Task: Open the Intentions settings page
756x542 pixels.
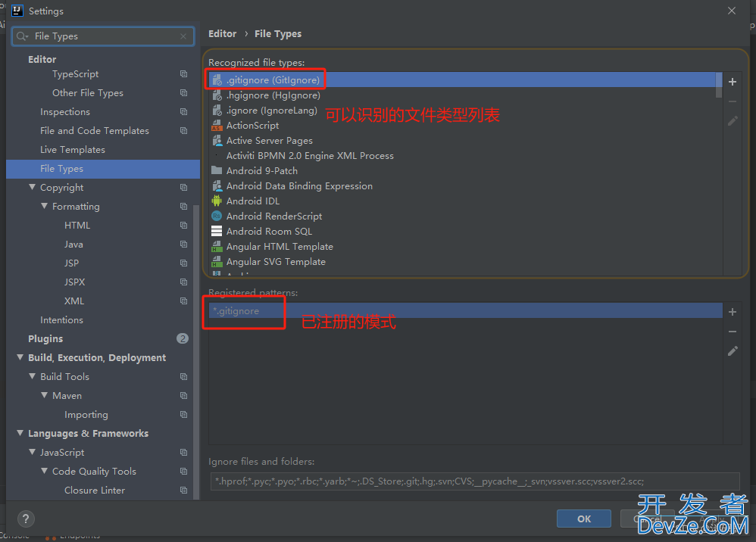Action: 103,320
